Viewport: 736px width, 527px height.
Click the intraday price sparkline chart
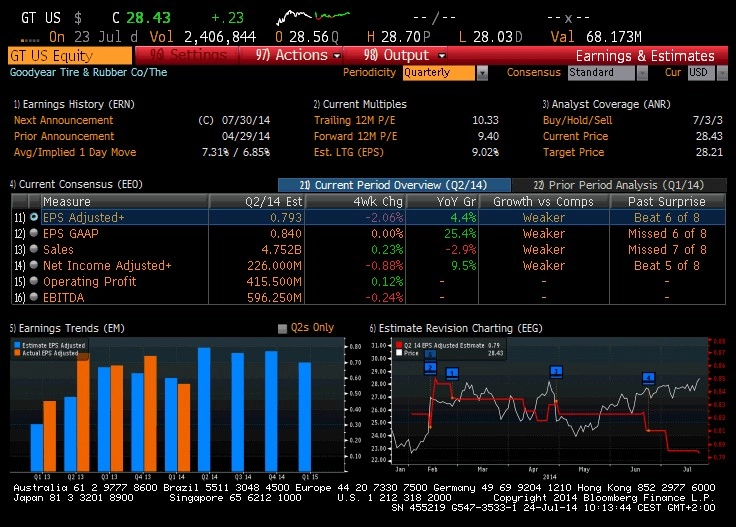313,17
